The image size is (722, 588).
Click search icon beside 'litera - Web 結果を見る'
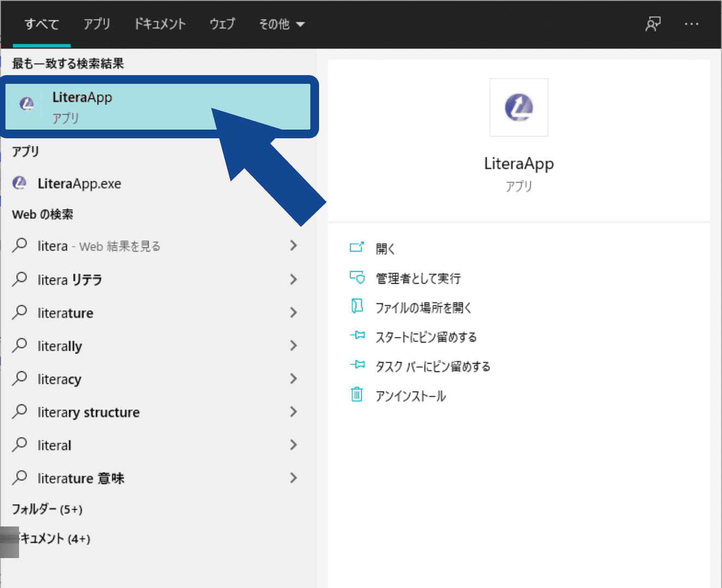(20, 245)
